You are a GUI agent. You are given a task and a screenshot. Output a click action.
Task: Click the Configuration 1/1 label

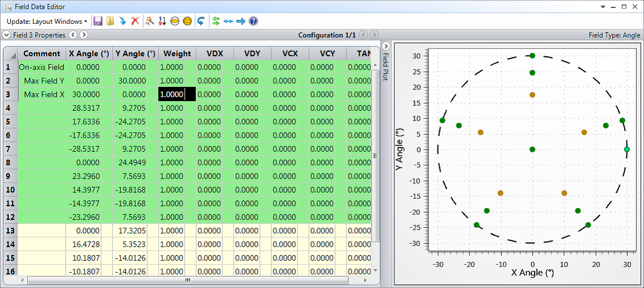327,35
